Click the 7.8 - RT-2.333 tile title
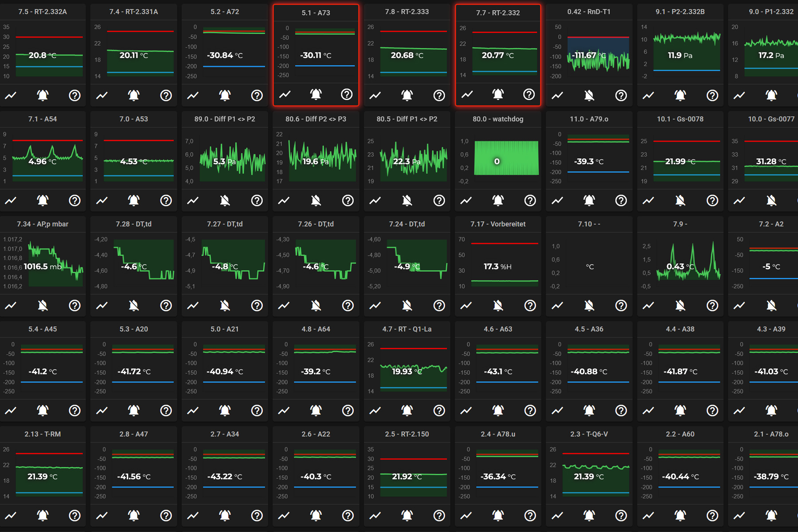This screenshot has width=798, height=532. pos(407,12)
